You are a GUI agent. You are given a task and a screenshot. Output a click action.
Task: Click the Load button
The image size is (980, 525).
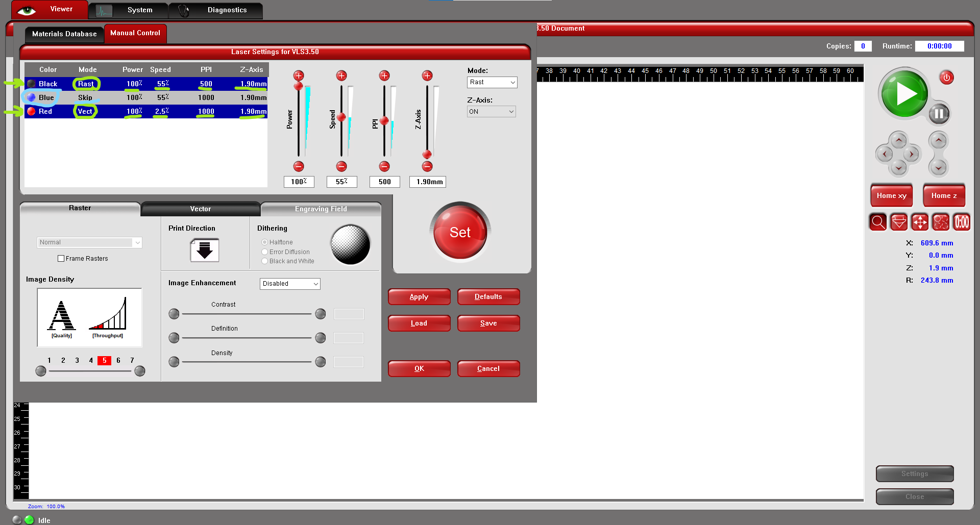[419, 323]
